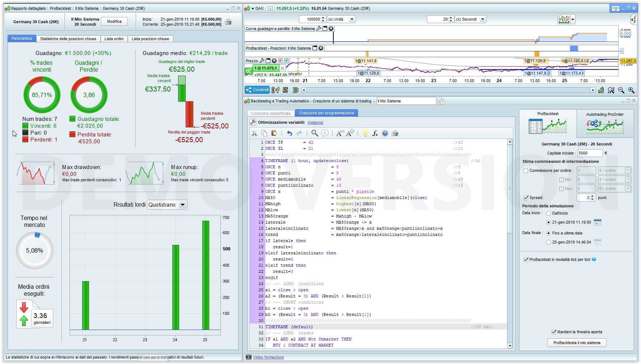Open the fx function library icon
The height and width of the screenshot is (364, 641).
[x=375, y=134]
